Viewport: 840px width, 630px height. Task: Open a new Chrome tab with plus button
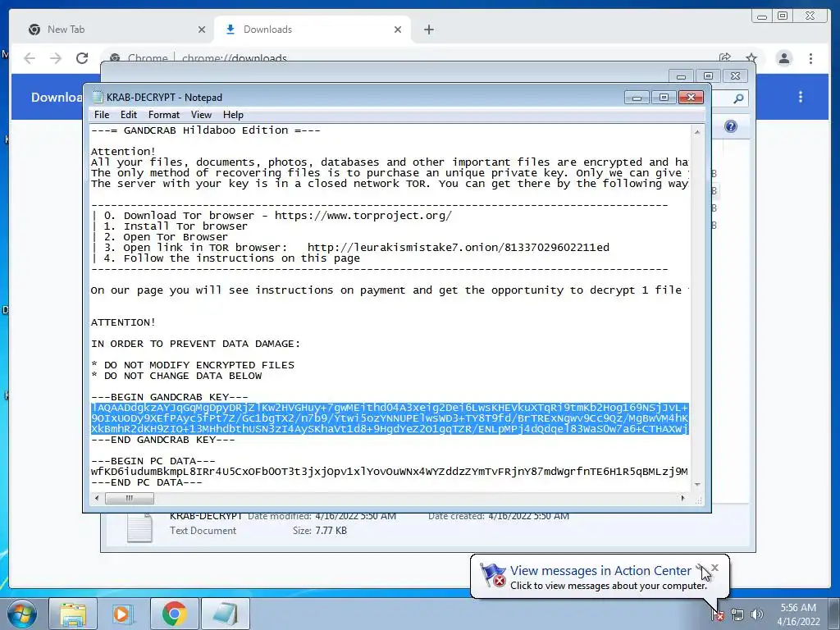[428, 30]
